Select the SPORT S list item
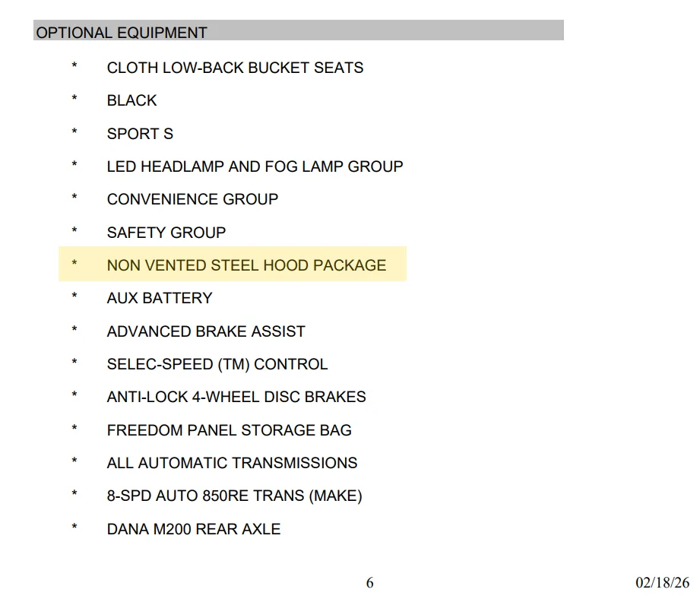This screenshot has height=602, width=700. (140, 134)
